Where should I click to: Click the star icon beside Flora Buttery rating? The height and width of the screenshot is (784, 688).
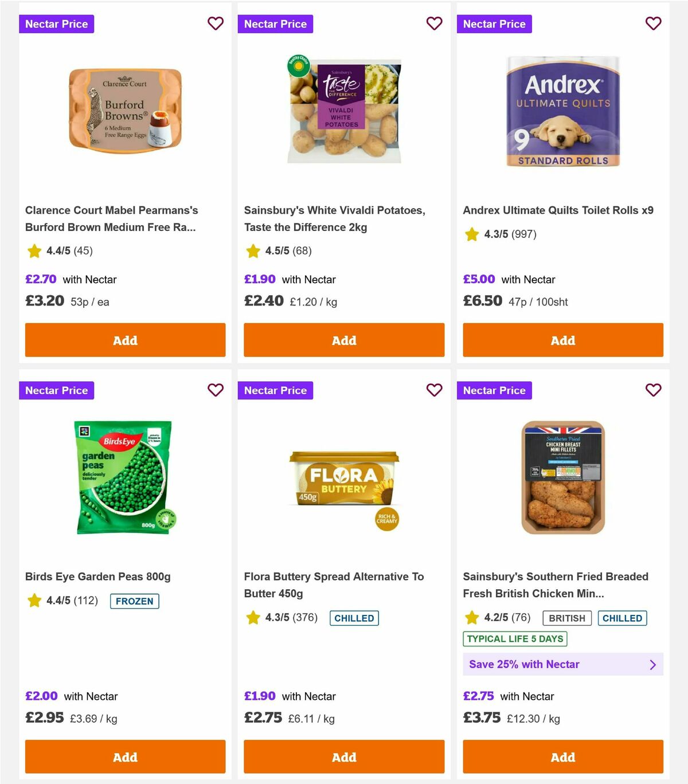click(253, 618)
